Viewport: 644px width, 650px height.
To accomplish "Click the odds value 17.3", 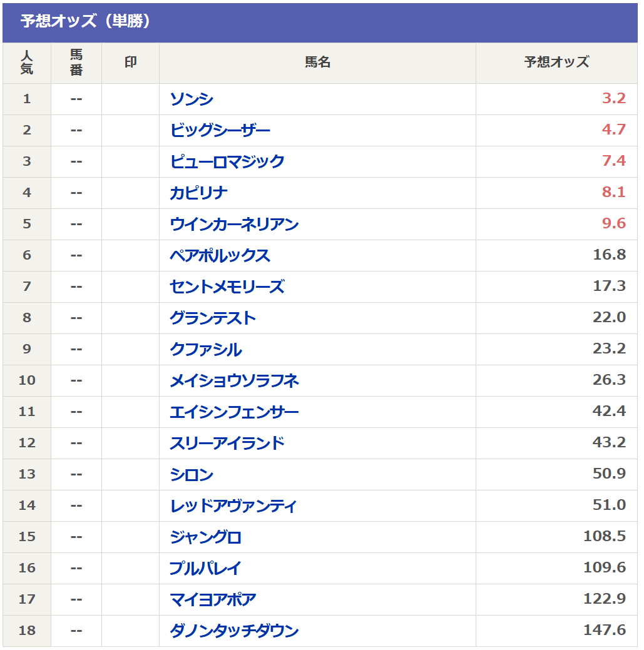I will click(x=609, y=287).
